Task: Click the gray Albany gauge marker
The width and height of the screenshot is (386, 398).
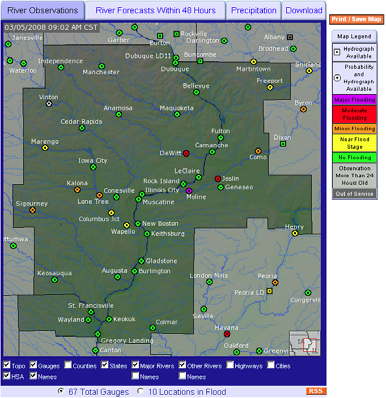Action: click(x=290, y=37)
